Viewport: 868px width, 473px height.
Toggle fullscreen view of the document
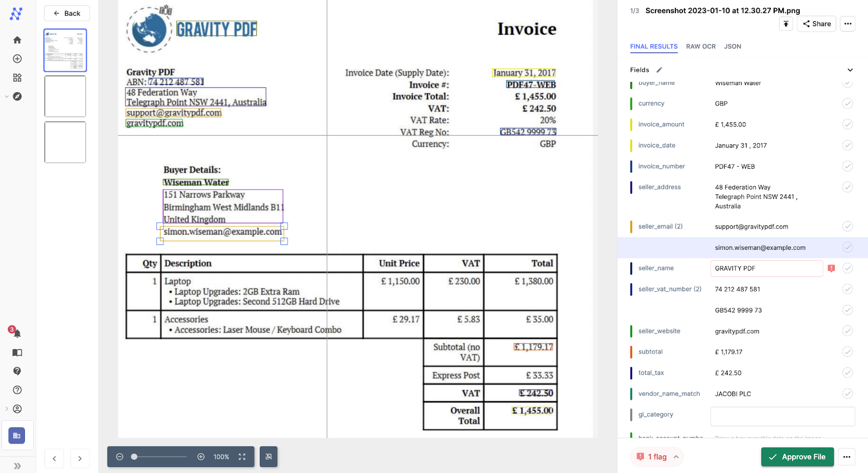[242, 457]
